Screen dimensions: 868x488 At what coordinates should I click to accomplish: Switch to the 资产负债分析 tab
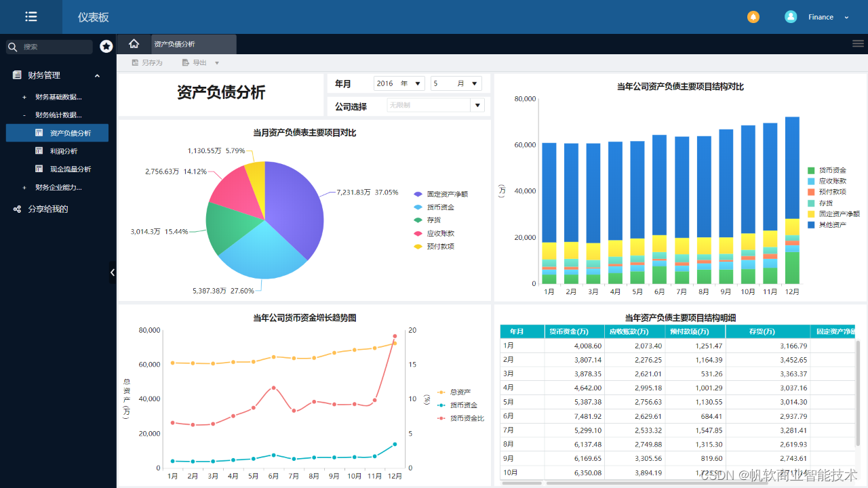click(194, 44)
